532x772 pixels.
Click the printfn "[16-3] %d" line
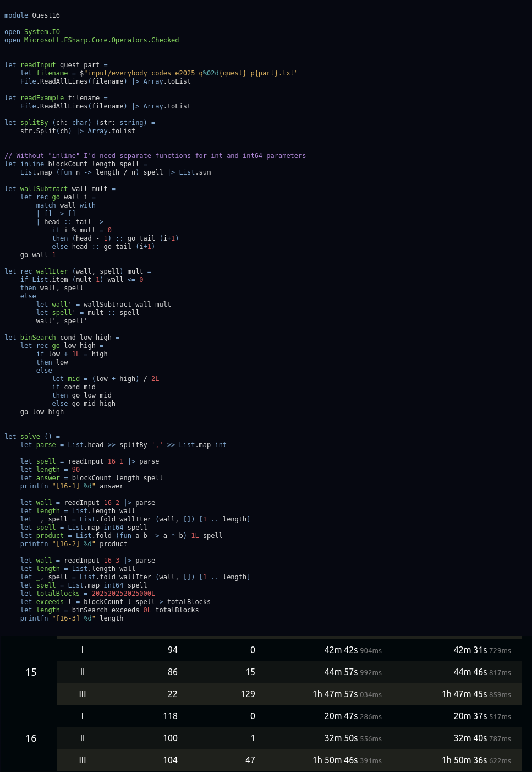coord(72,618)
